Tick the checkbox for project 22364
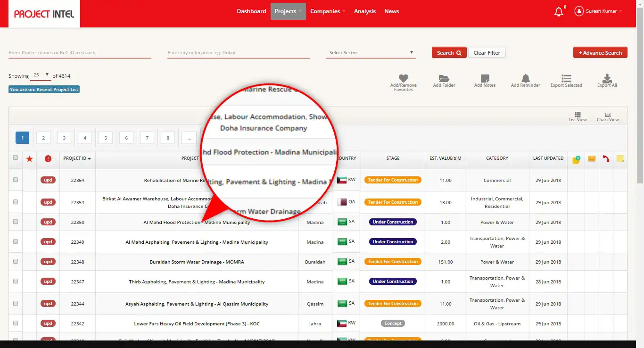The width and height of the screenshot is (644, 348). pos(16,180)
